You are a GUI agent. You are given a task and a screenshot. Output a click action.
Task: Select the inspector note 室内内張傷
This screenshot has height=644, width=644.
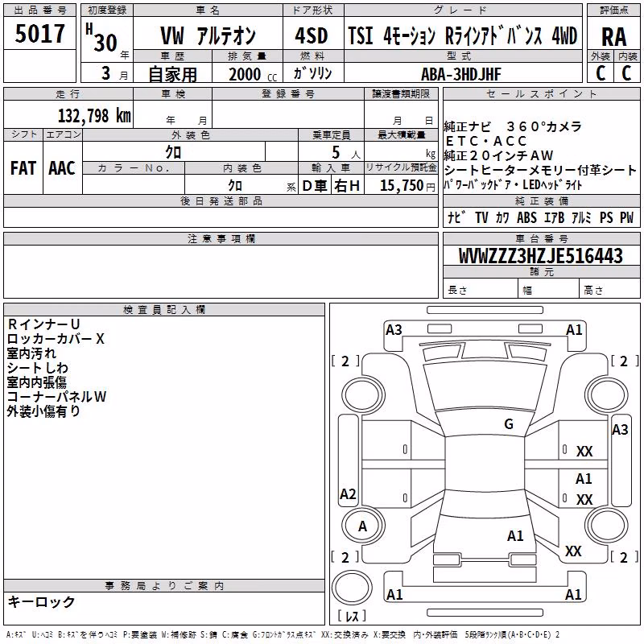click(37, 382)
